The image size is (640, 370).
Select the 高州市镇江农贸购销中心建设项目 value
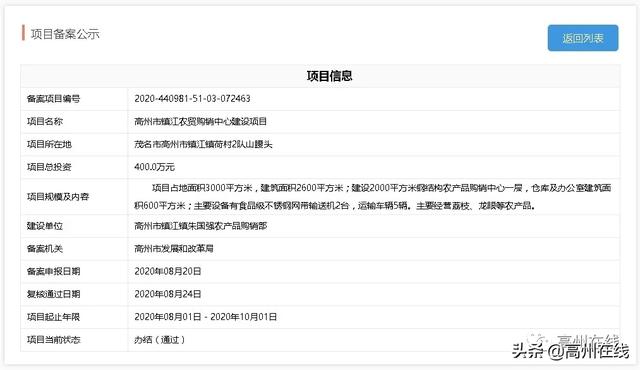[200, 122]
